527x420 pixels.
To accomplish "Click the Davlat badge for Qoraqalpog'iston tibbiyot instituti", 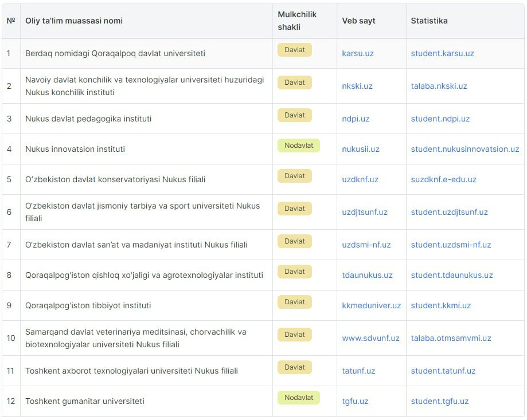I will click(x=294, y=302).
